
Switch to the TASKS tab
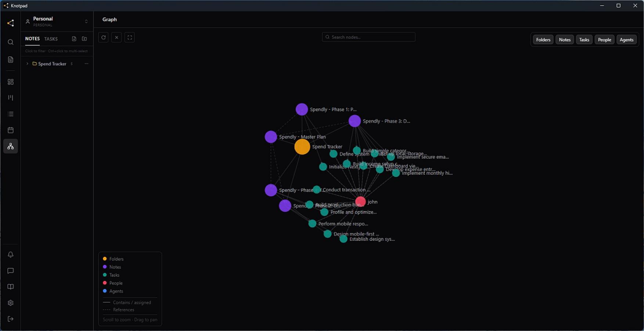tap(51, 39)
